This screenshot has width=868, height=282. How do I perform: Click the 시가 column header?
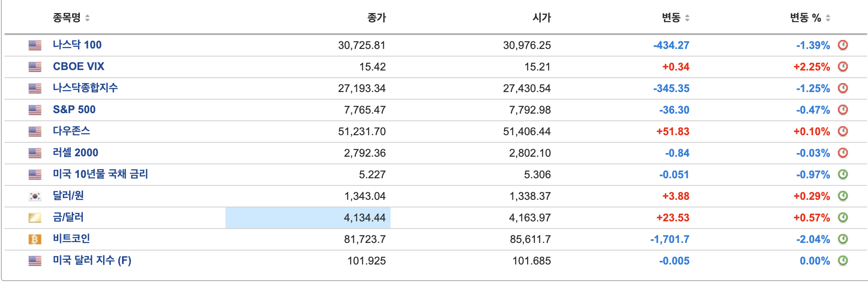(542, 18)
